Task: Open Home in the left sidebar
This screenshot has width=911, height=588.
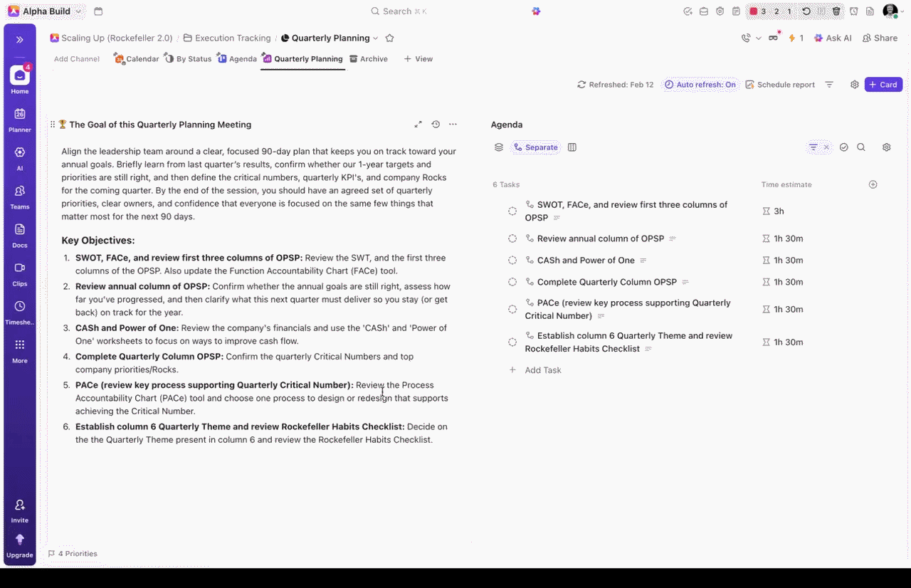Action: pos(20,80)
